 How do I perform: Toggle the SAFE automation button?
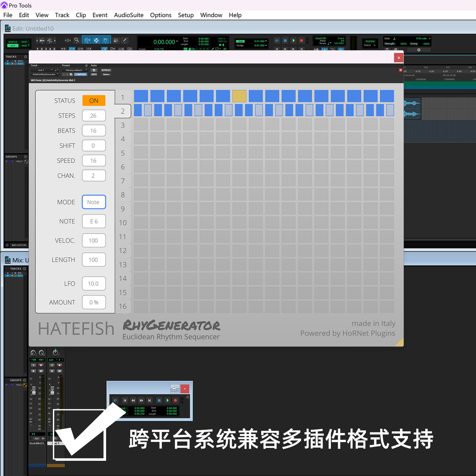pyautogui.click(x=94, y=74)
